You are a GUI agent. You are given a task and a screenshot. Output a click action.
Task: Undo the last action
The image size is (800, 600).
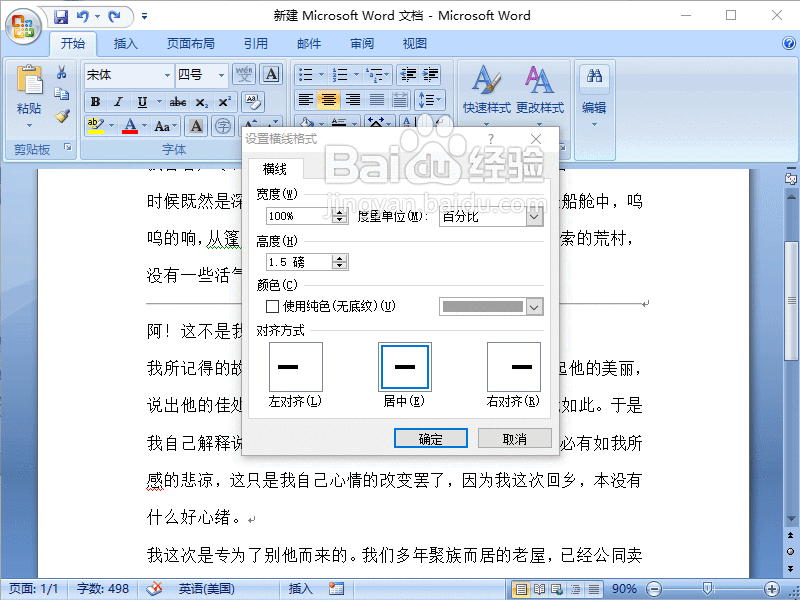click(82, 17)
